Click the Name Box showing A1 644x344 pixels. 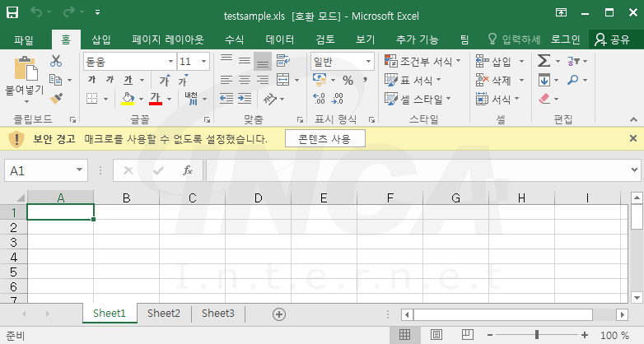pyautogui.click(x=46, y=170)
